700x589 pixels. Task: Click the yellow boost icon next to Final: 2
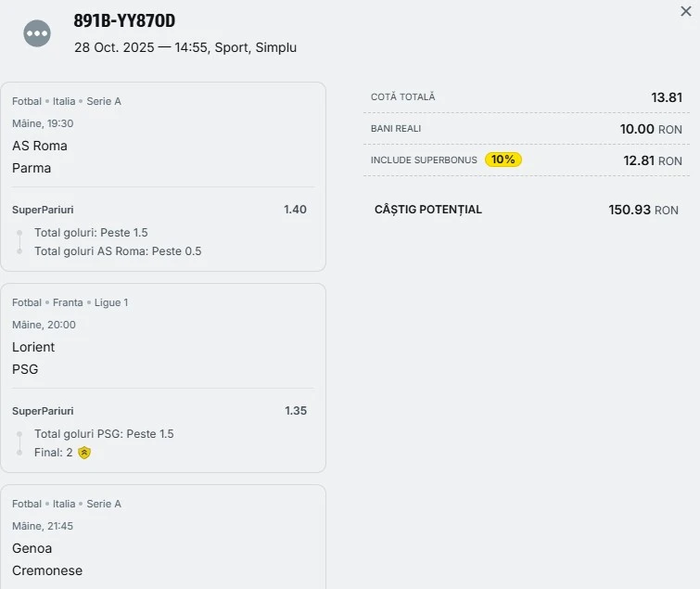[x=84, y=453]
